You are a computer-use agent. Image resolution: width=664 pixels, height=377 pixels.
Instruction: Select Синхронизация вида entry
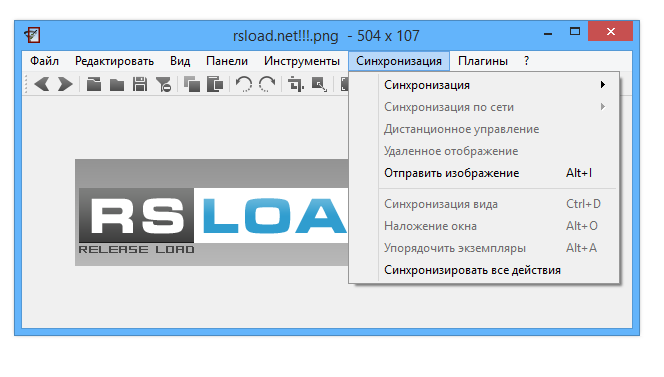click(x=484, y=204)
